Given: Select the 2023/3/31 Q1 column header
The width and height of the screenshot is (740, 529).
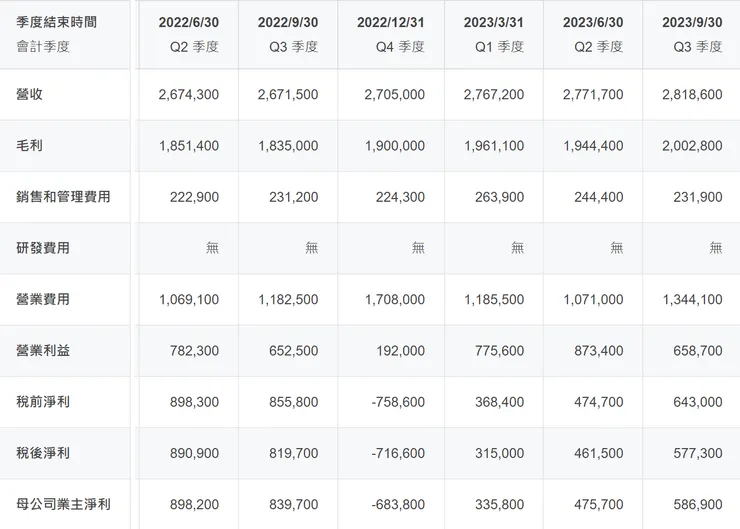Looking at the screenshot, I should pos(494,34).
